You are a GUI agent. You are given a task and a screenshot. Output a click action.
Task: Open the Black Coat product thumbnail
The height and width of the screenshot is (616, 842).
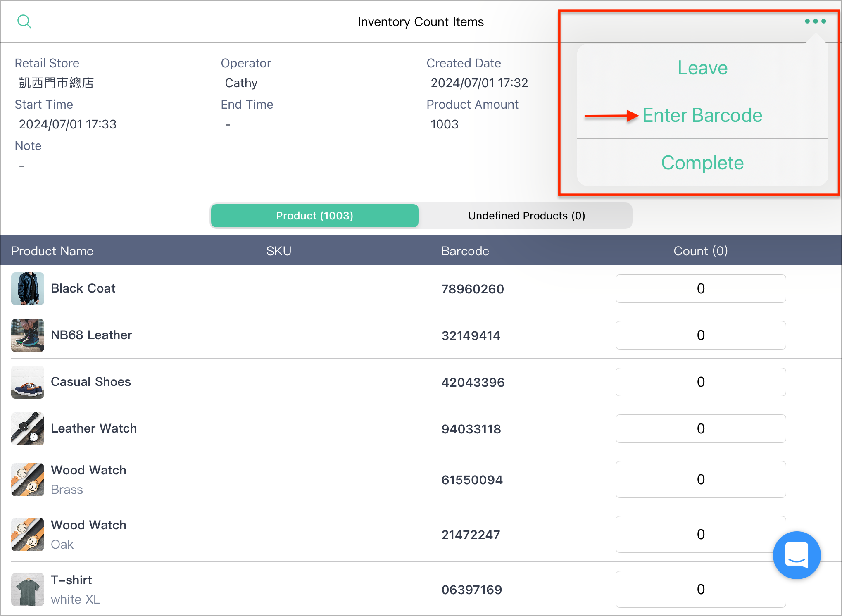[x=28, y=288]
